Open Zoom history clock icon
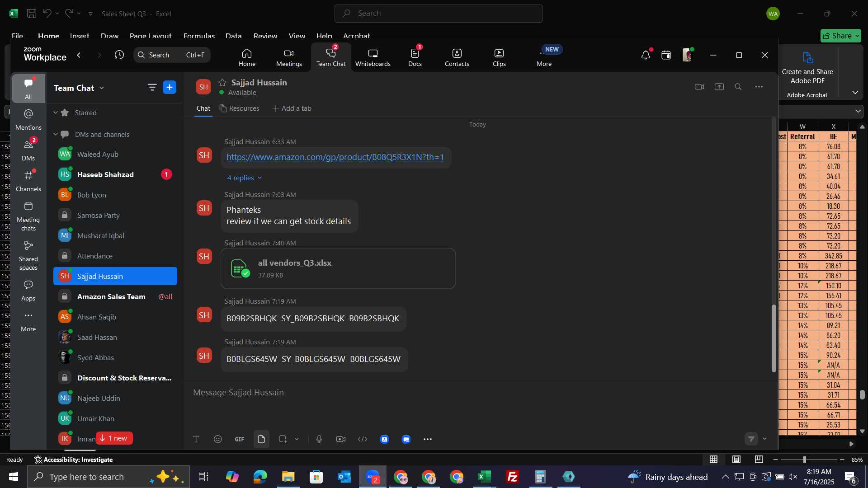Screen dimensions: 868x488 119,55
